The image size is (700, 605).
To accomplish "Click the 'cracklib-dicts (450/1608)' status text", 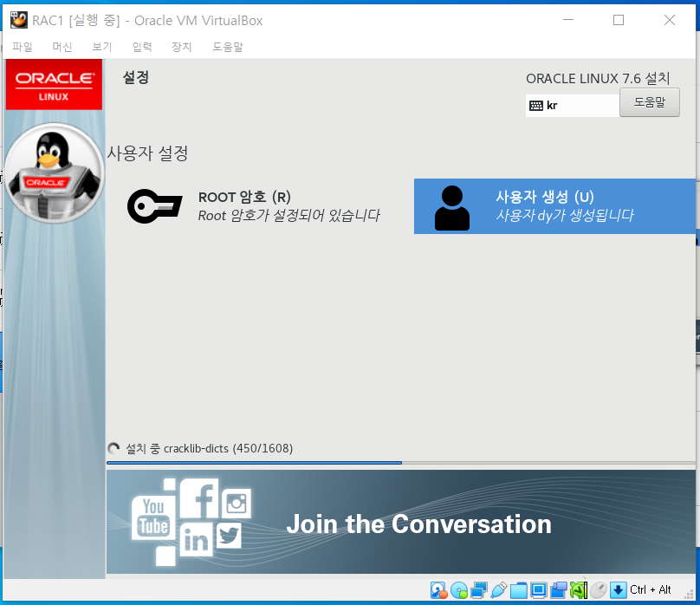I will click(228, 448).
